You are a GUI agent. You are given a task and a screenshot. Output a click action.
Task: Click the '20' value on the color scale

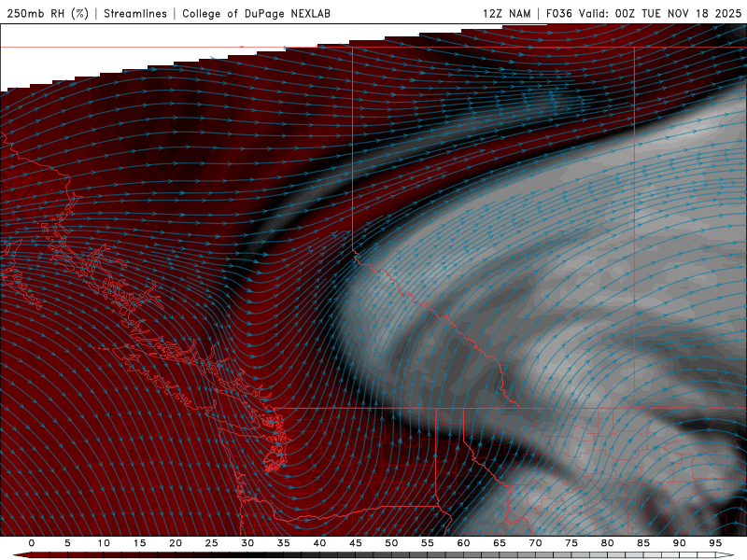[x=176, y=543]
